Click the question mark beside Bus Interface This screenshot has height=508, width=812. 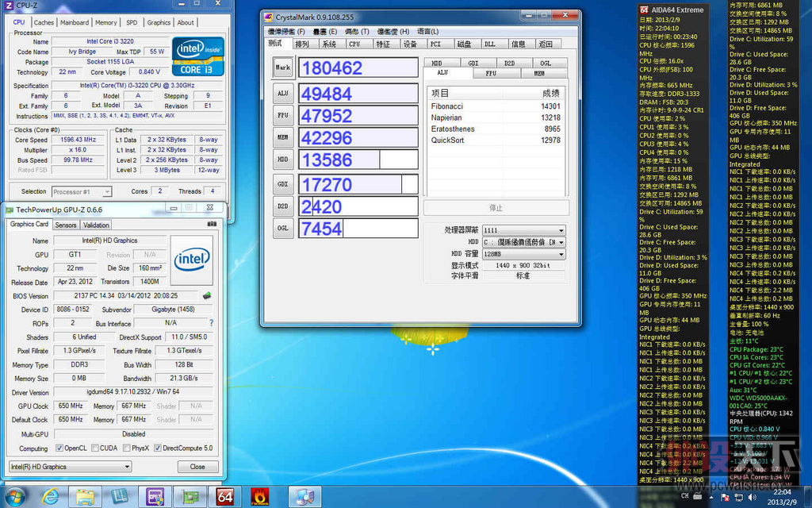pyautogui.click(x=211, y=323)
